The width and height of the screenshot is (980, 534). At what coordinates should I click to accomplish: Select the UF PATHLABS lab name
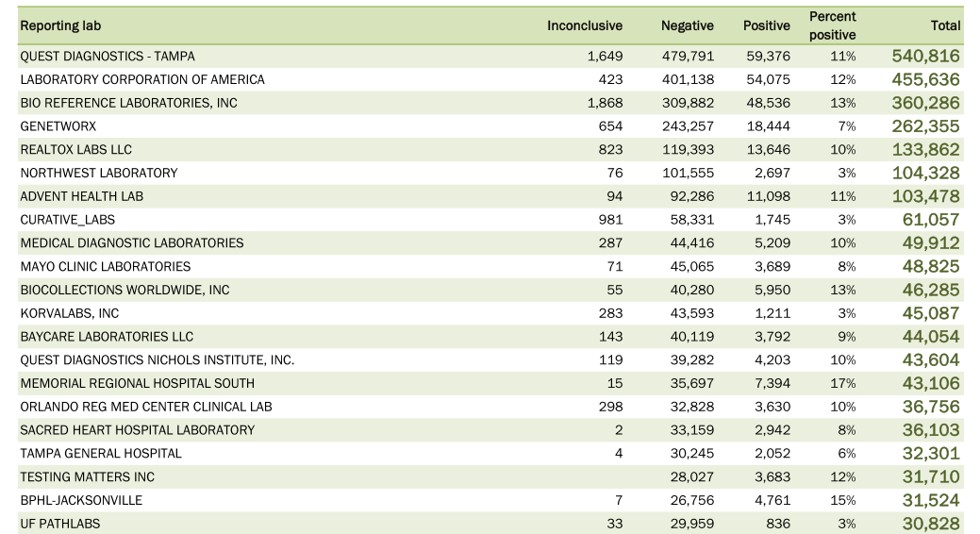point(60,524)
